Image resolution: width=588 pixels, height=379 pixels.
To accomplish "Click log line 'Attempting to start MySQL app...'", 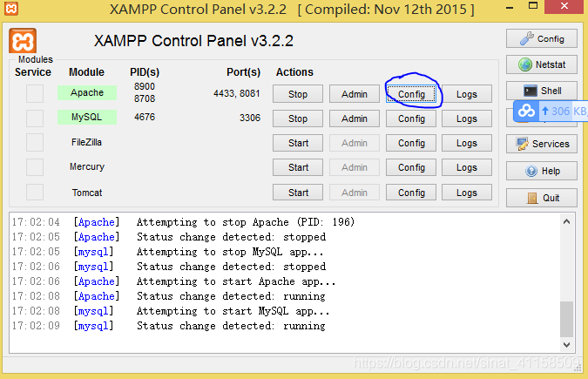I will pyautogui.click(x=233, y=311).
